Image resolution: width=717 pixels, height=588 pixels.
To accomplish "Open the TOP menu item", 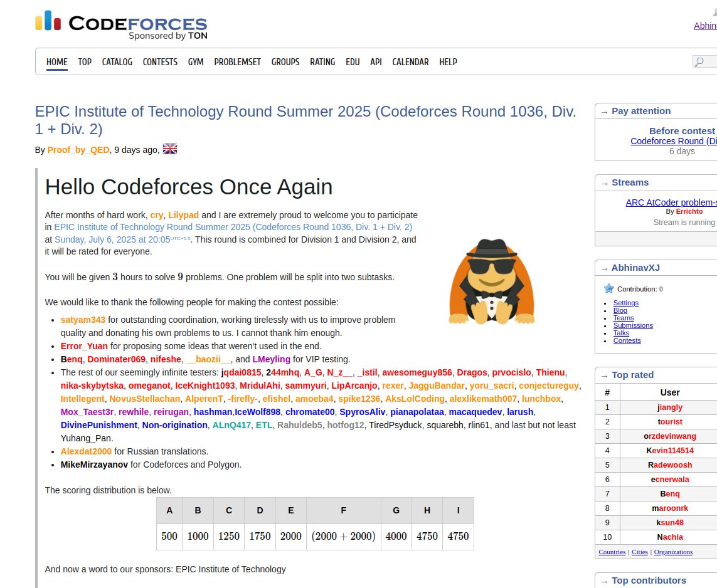I will click(85, 61).
